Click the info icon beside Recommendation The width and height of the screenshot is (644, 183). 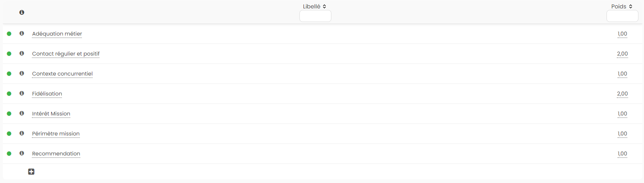(x=22, y=153)
